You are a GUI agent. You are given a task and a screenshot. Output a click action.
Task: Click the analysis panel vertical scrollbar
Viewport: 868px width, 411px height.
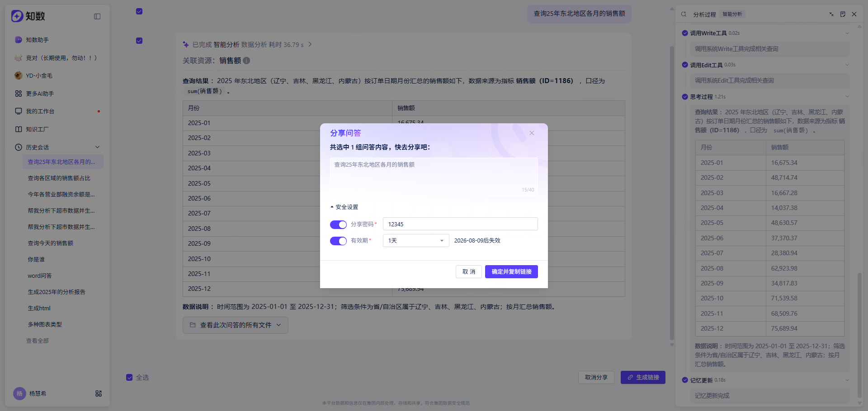pos(859,334)
